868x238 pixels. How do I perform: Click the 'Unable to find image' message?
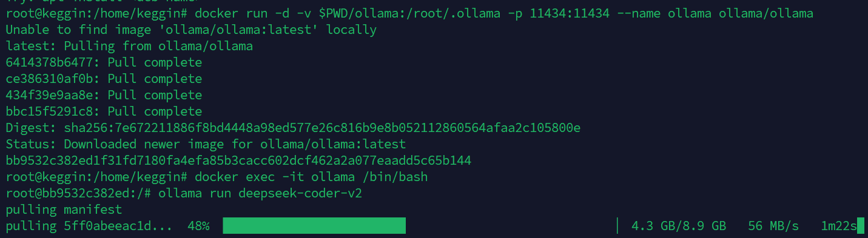(191, 30)
